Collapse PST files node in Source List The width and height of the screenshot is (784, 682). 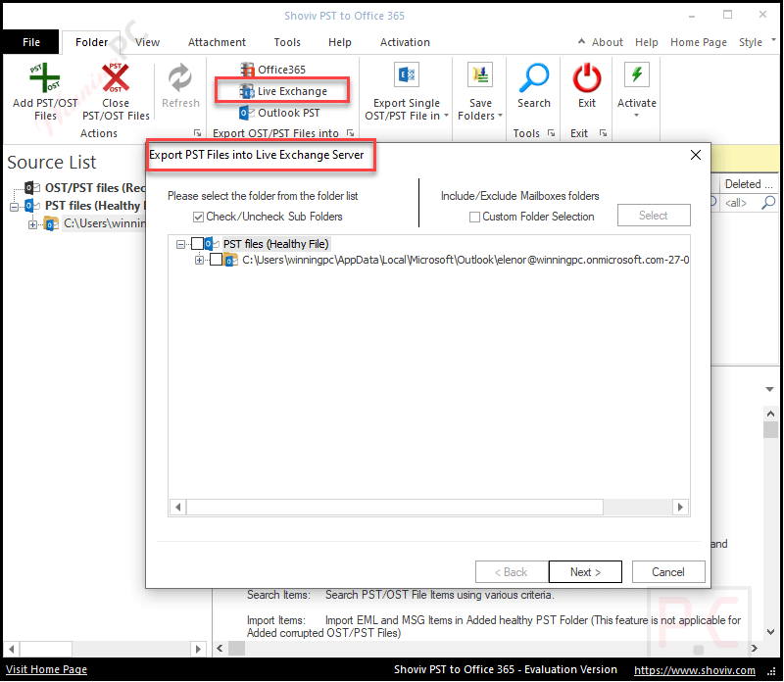[x=14, y=207]
